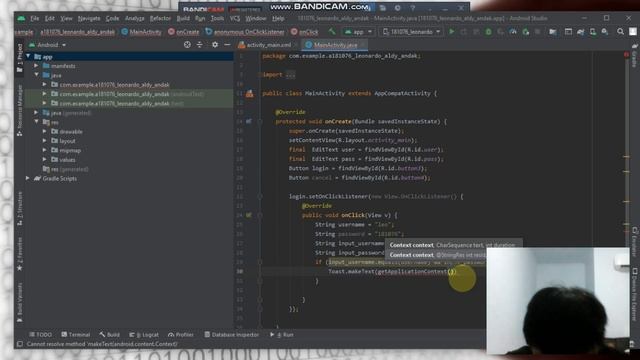Open Database Inspector tool window

click(231, 335)
